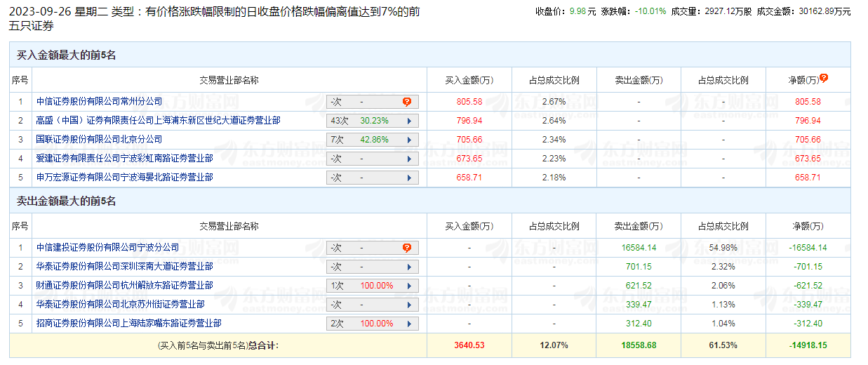Open 华泰证券深圳深南大道证券营业部 link

[x=124, y=267]
